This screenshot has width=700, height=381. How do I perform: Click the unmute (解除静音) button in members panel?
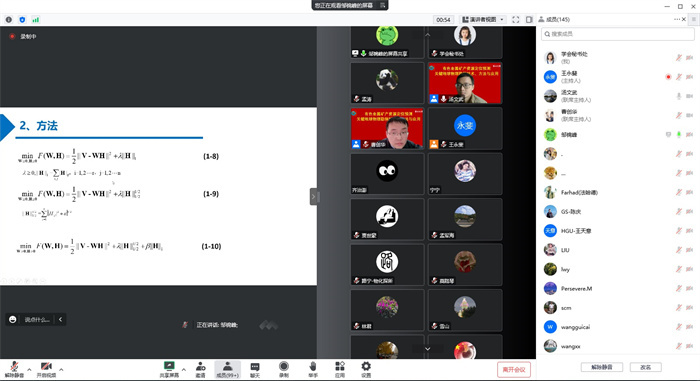(601, 367)
